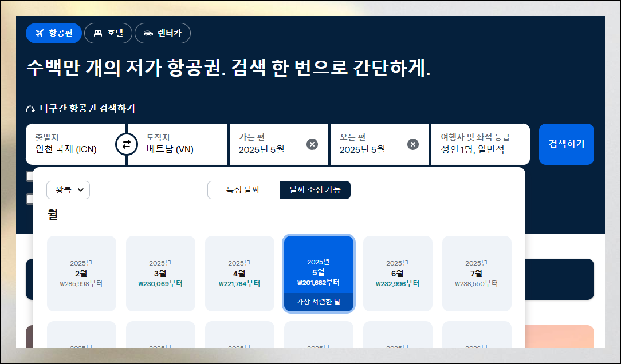Clear the 오는 편 date with X
621x364 pixels.
pyautogui.click(x=413, y=144)
